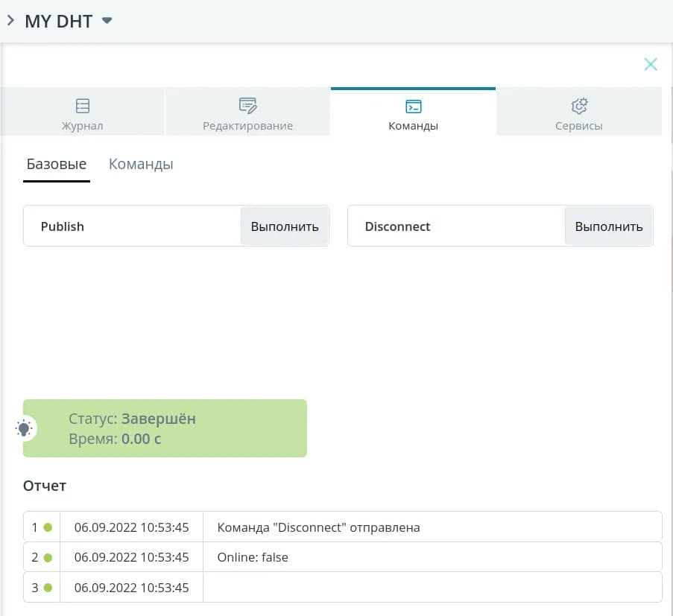Screen dimensions: 673x616
Task: Click the Сервисы gear icon
Action: click(579, 105)
